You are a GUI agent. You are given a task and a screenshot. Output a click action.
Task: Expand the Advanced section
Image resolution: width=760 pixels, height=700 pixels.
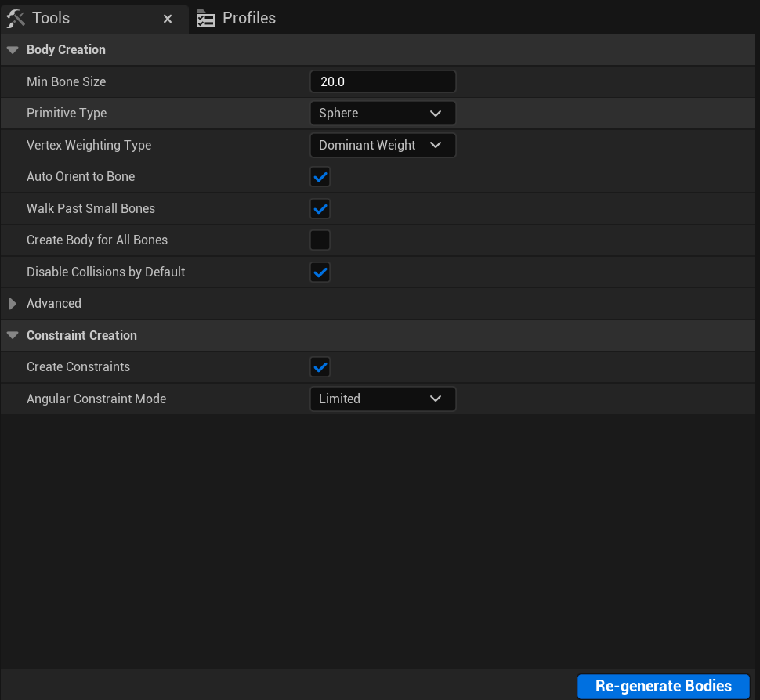(13, 303)
